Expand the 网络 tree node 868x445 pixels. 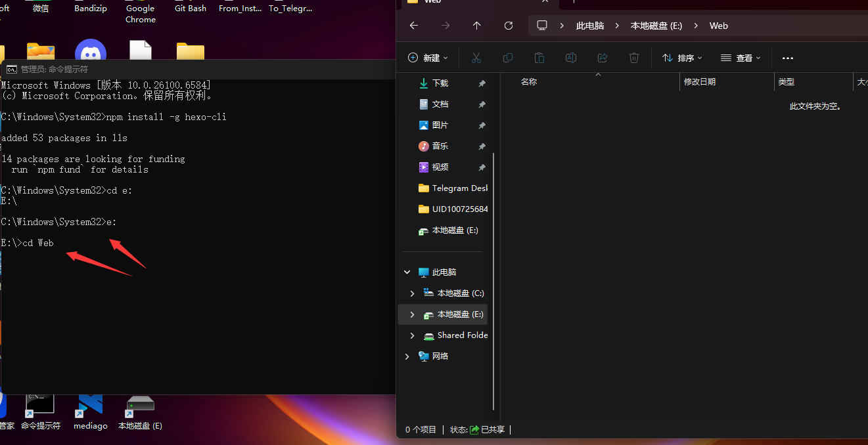407,356
